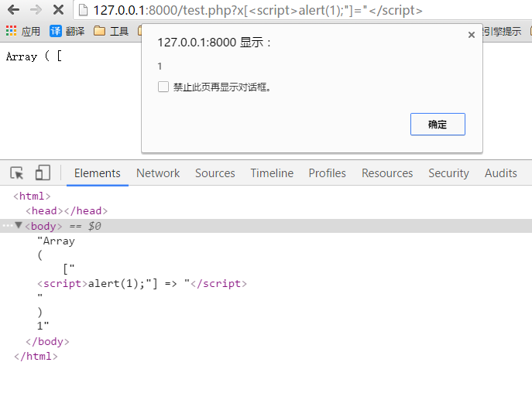Open the Resources tab

tap(387, 173)
